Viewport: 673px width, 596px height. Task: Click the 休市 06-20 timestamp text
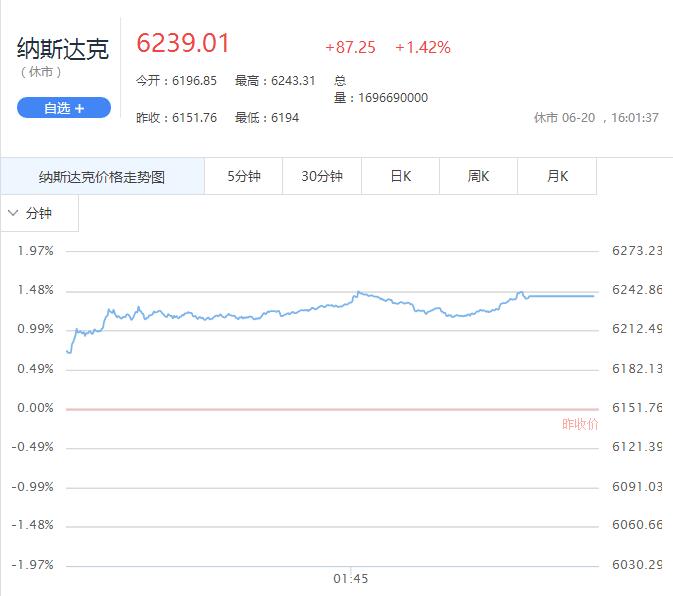(x=596, y=118)
